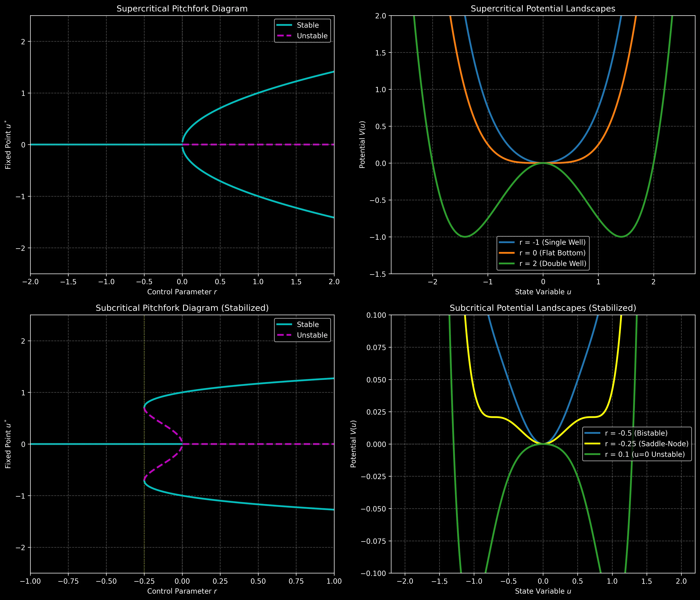Click the 'Control Parameter r' label under top-left plot
This screenshot has width=700, height=600.
182,292
